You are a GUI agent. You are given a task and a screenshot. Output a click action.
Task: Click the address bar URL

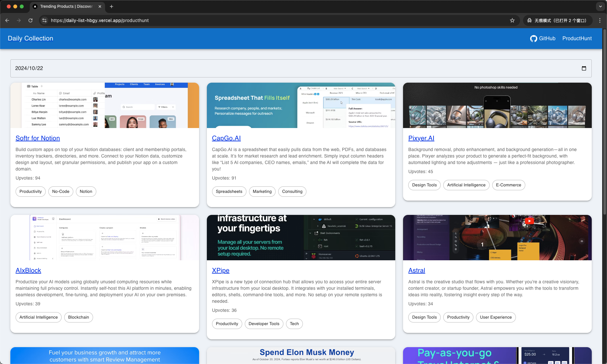tap(100, 20)
